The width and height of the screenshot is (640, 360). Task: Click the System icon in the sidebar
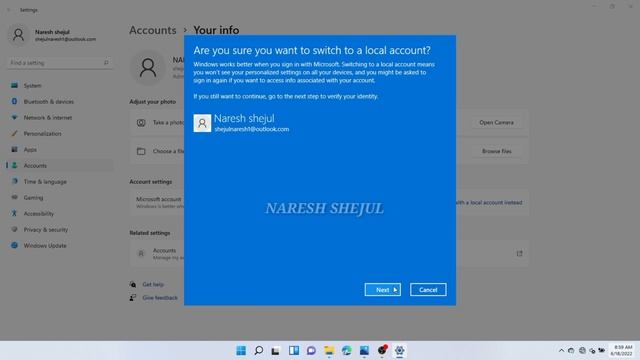point(15,85)
